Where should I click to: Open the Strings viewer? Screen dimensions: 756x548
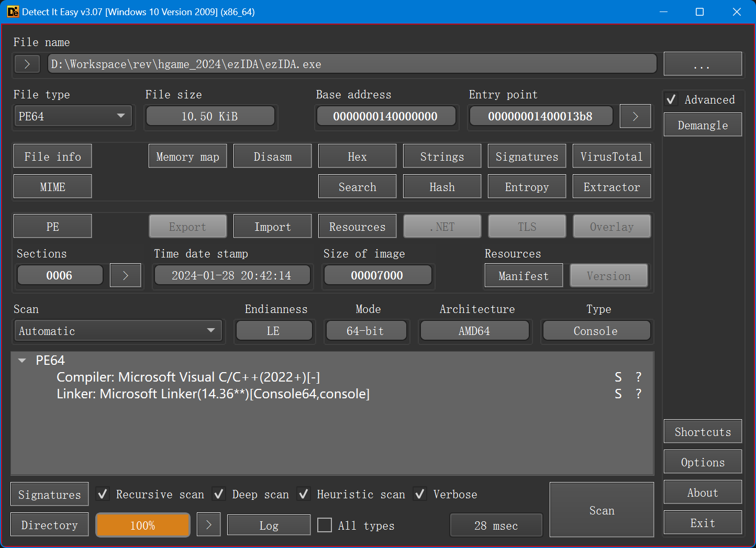pyautogui.click(x=442, y=156)
